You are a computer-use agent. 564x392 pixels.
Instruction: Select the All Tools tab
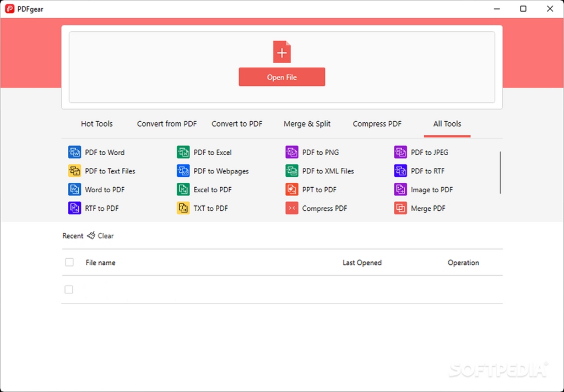(x=447, y=124)
